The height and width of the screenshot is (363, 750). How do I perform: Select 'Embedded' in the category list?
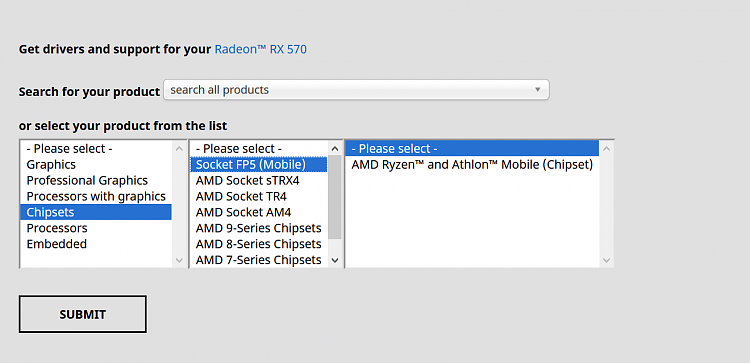tap(96, 244)
